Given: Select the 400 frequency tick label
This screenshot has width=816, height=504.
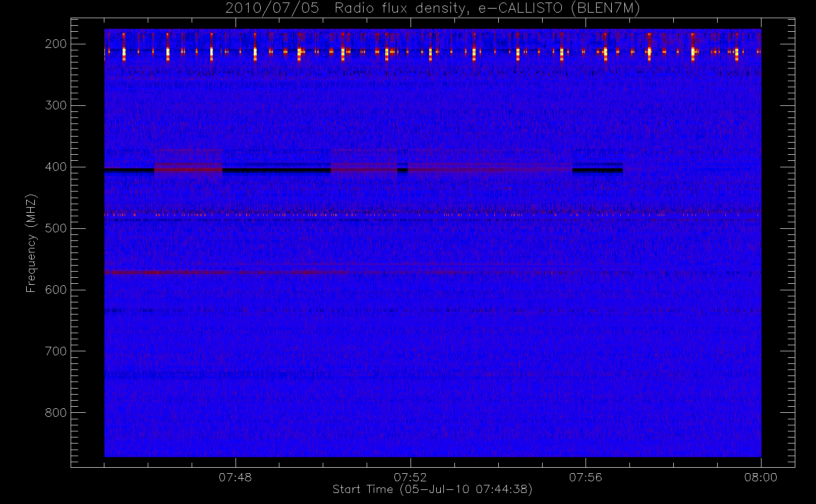Looking at the screenshot, I should (56, 167).
